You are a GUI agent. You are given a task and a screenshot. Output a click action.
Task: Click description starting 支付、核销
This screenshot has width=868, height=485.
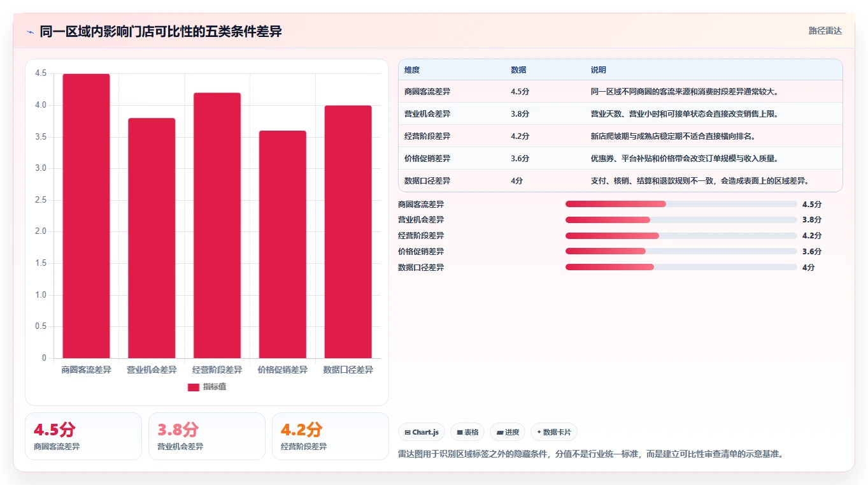[x=700, y=181]
